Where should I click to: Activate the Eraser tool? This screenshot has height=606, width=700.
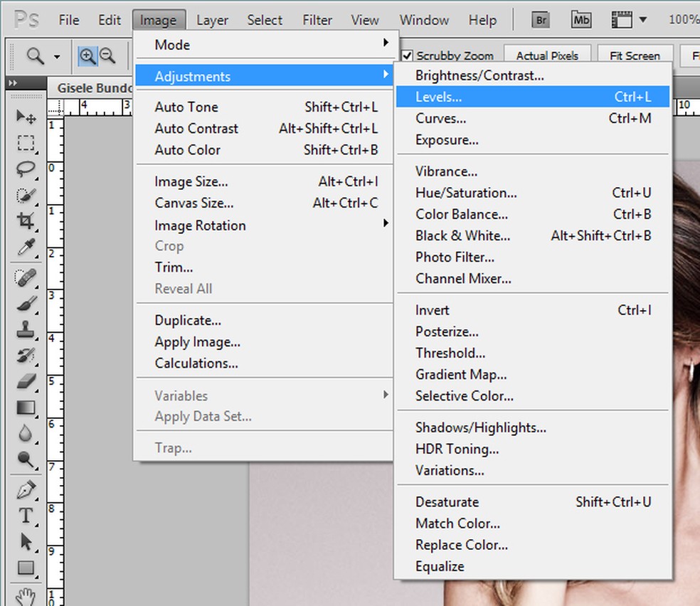pos(26,381)
